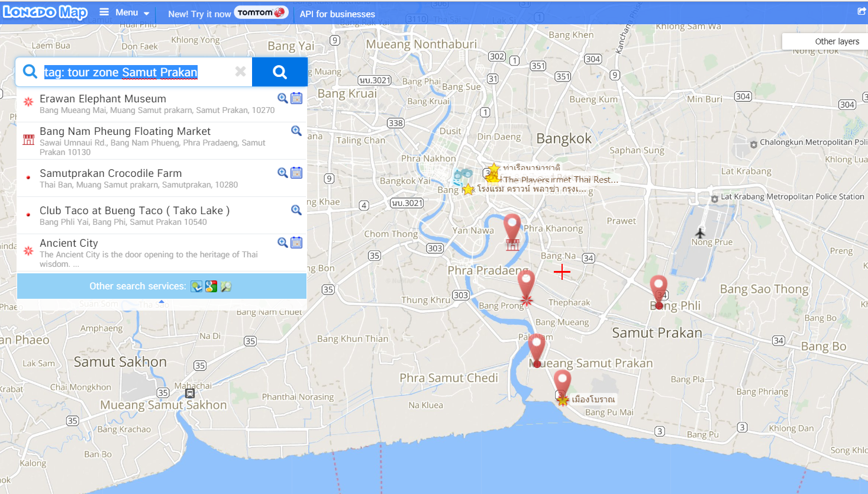This screenshot has height=494, width=868.
Task: Open calendar icon for Ancient City
Action: click(x=296, y=243)
